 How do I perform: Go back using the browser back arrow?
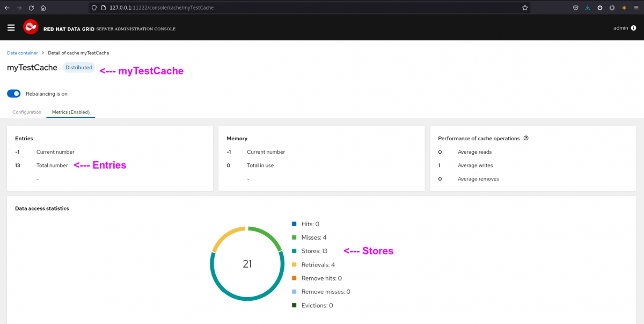(x=7, y=8)
